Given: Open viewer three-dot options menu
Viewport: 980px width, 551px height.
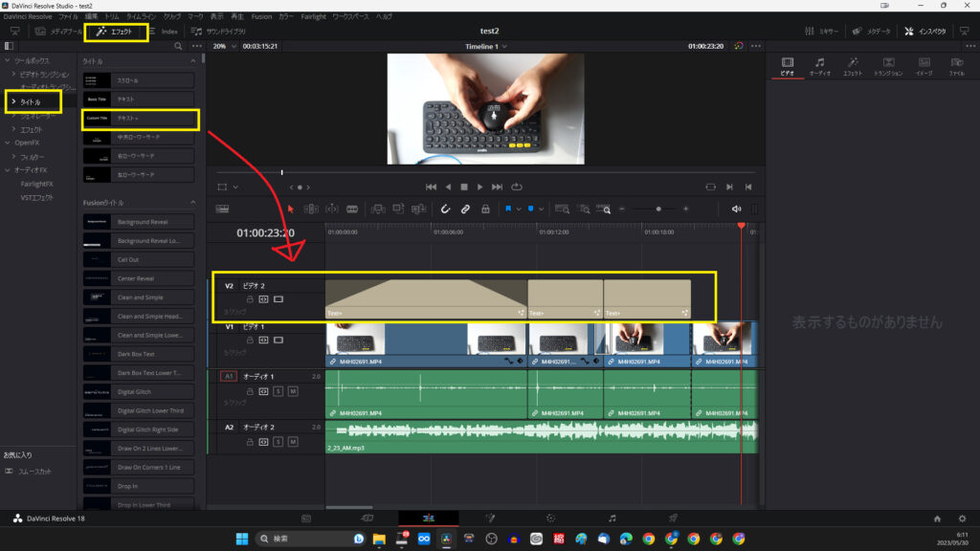Looking at the screenshot, I should click(x=756, y=46).
